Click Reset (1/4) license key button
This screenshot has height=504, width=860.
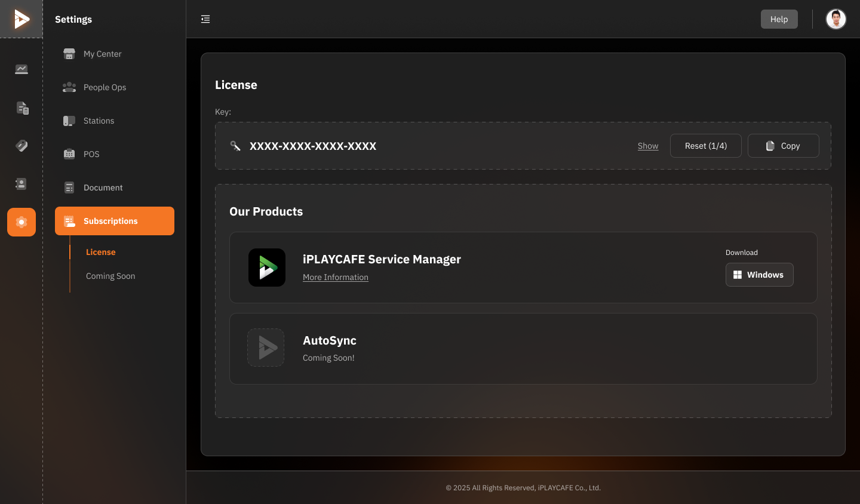706,146
